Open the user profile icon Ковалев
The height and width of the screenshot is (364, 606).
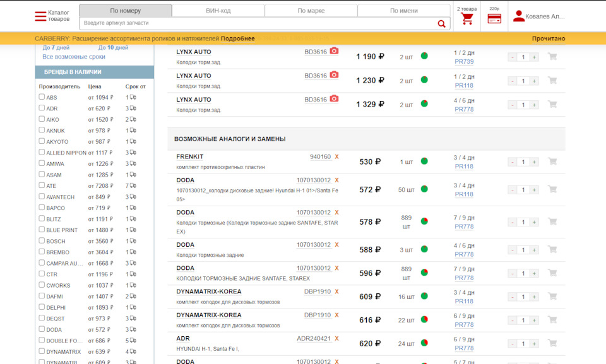click(519, 16)
